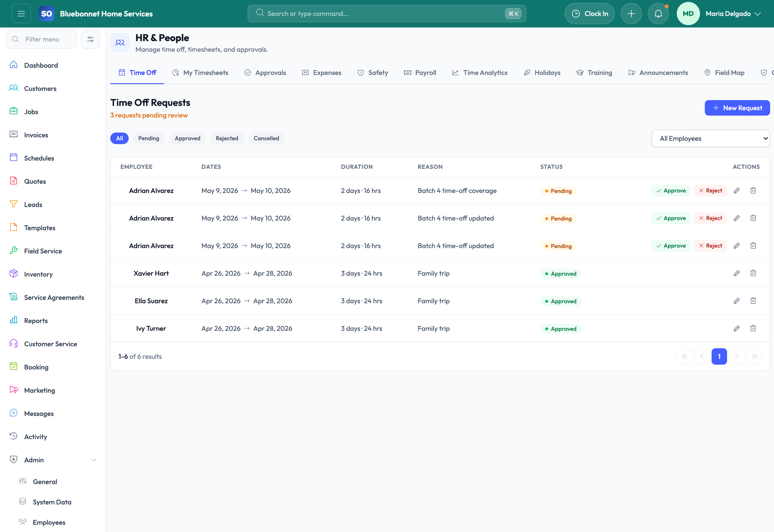Click the Clock In button
774x532 pixels.
pyautogui.click(x=589, y=14)
